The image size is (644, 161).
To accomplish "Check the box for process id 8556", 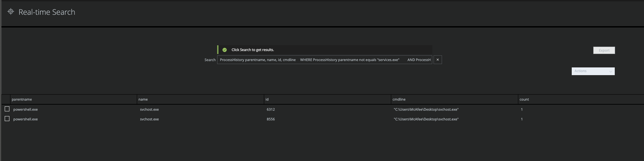I will tap(7, 119).
